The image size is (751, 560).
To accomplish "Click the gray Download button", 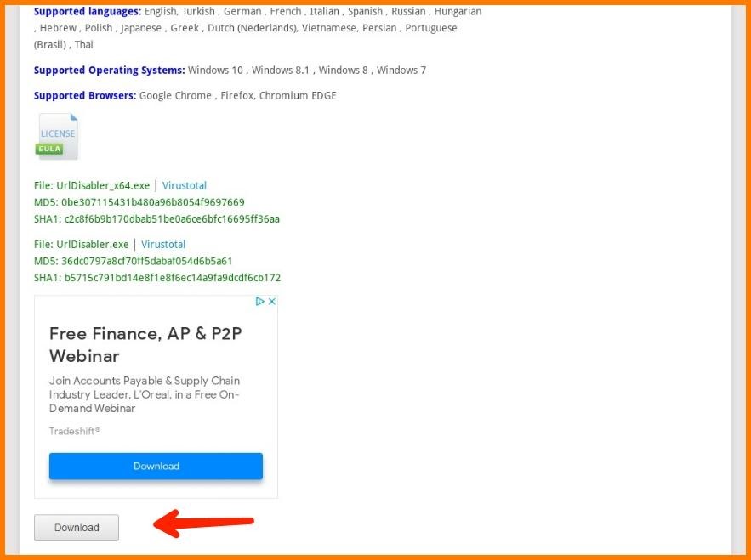I will point(77,528).
